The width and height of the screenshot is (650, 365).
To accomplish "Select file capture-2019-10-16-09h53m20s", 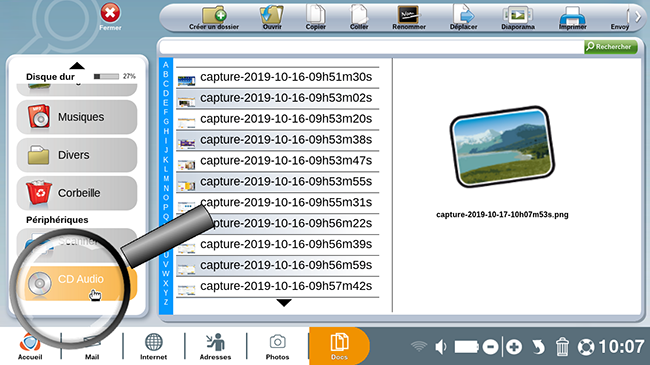I will pos(278,119).
